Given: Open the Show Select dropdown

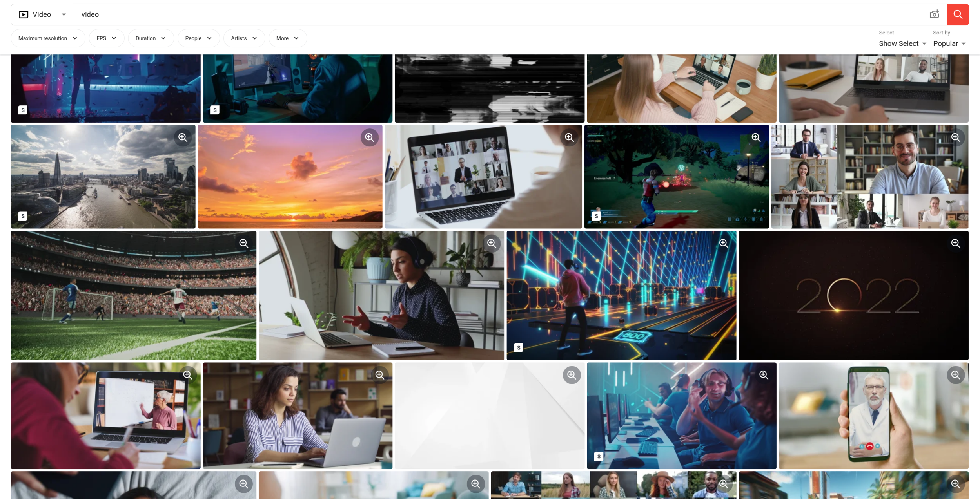Looking at the screenshot, I should (902, 43).
